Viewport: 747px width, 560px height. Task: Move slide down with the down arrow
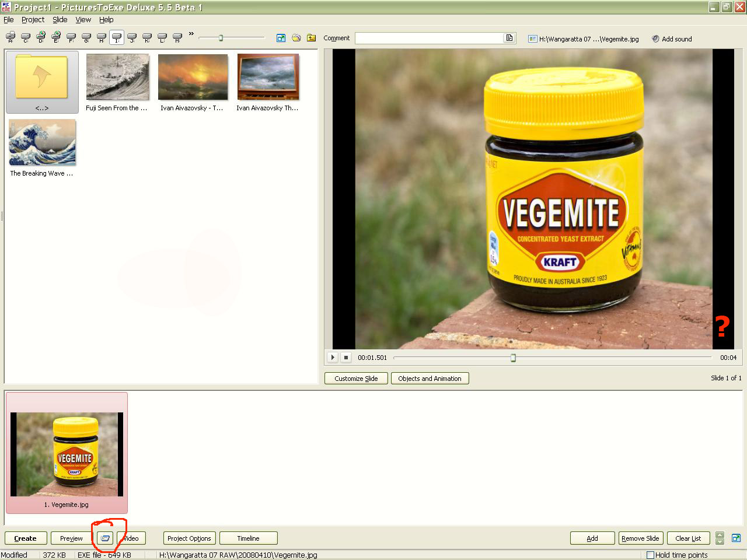click(x=720, y=542)
